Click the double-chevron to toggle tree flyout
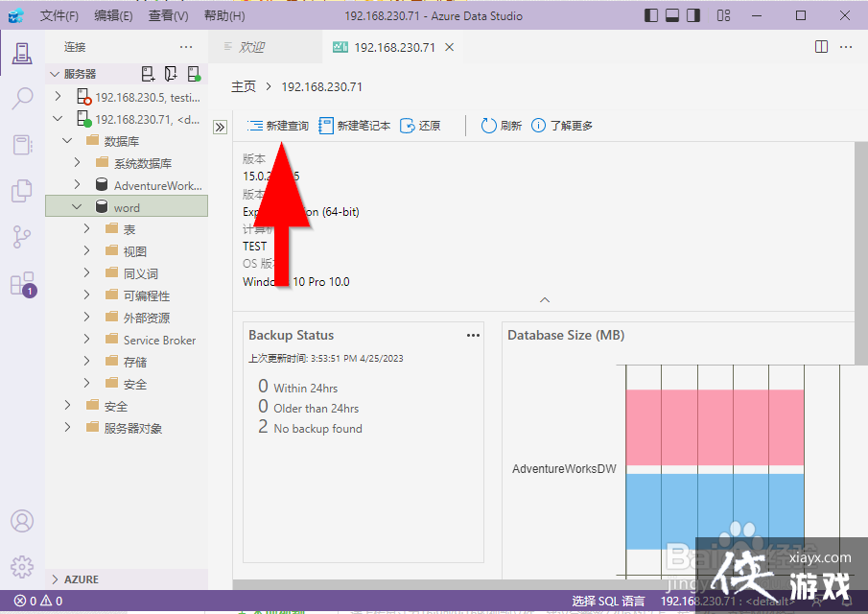This screenshot has height=614, width=868. click(219, 126)
